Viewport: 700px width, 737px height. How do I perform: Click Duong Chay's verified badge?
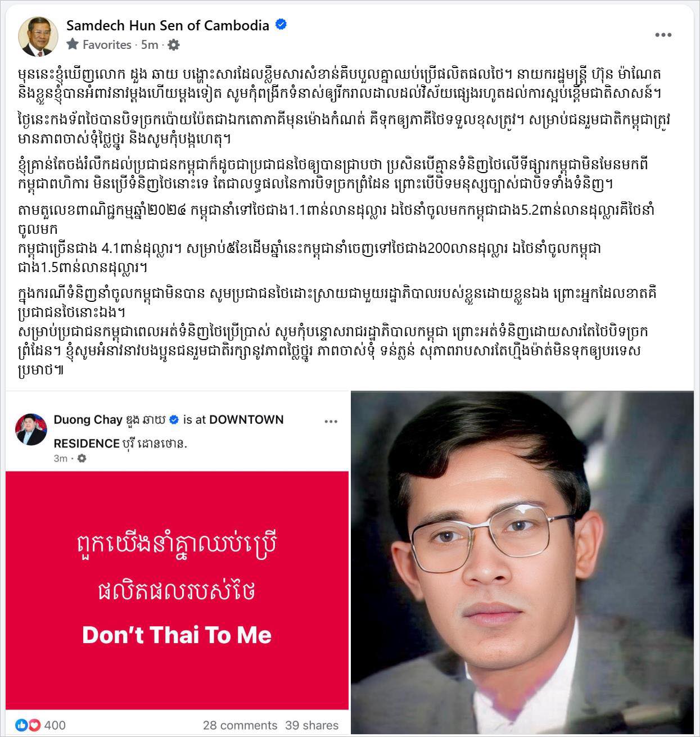pos(174,420)
